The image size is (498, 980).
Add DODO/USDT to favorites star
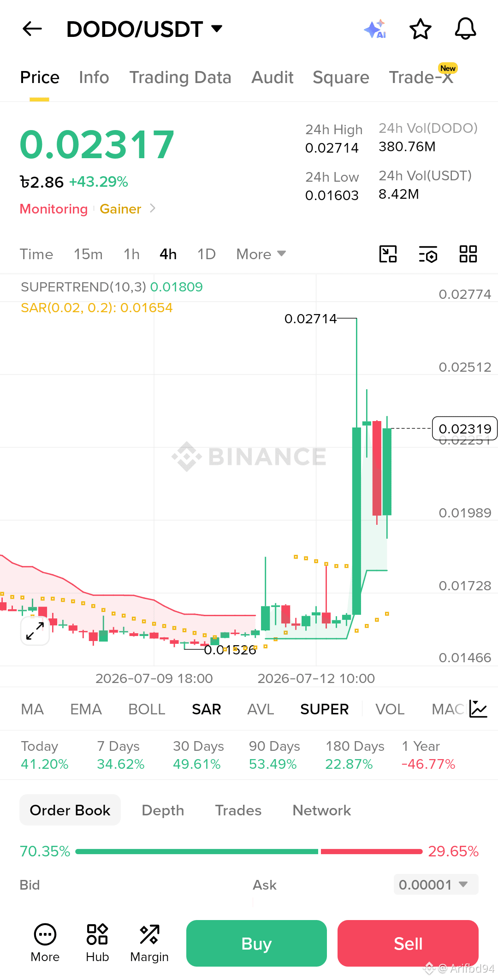(421, 29)
